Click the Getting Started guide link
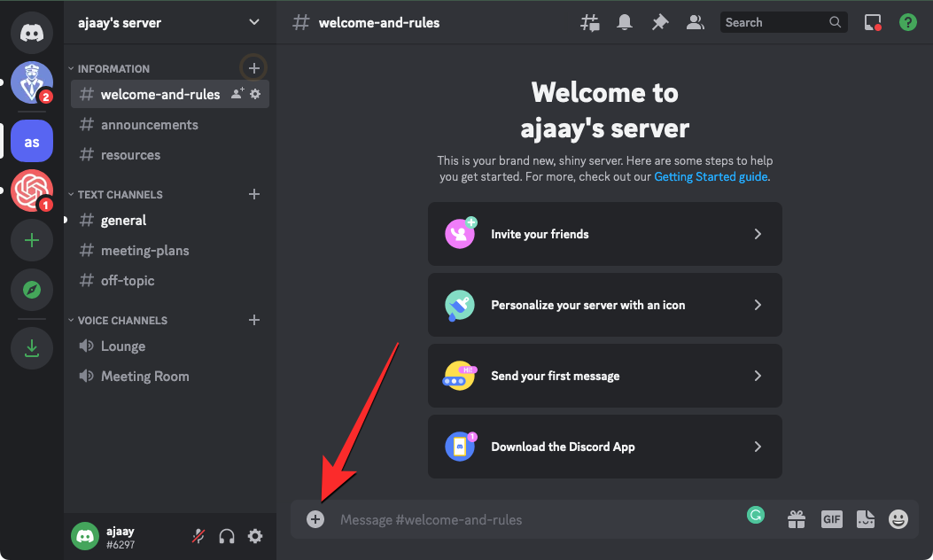Image resolution: width=933 pixels, height=560 pixels. point(711,176)
